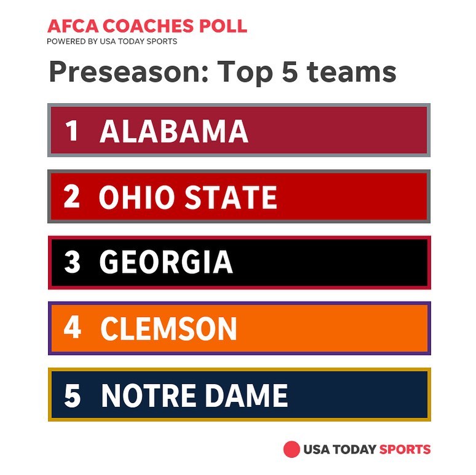Click the black USA TODAY text at bottom
Image resolution: width=476 pixels, height=475 pixels.
pyautogui.click(x=339, y=450)
